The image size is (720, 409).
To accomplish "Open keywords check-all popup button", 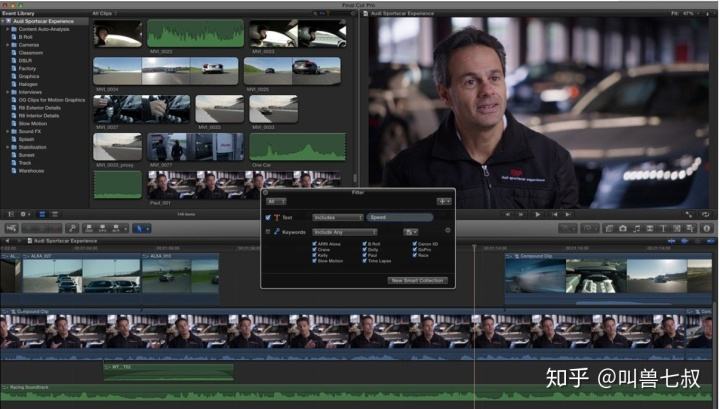I will (x=411, y=232).
